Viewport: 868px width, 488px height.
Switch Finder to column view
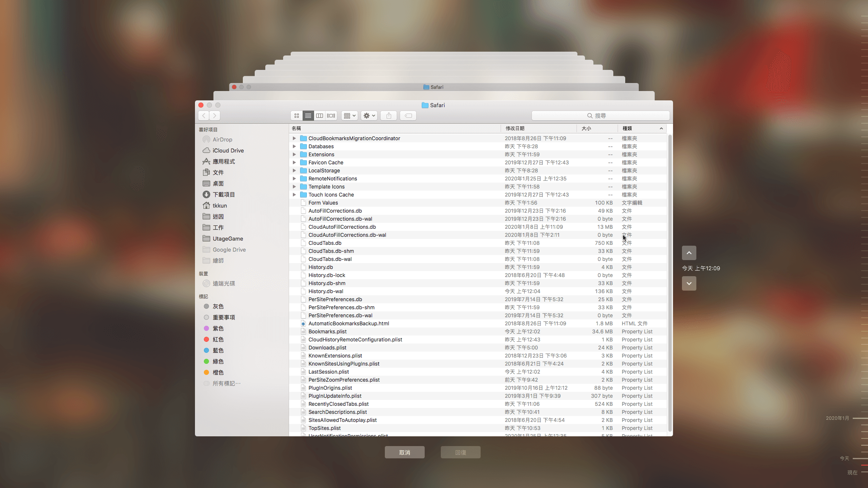coord(320,116)
